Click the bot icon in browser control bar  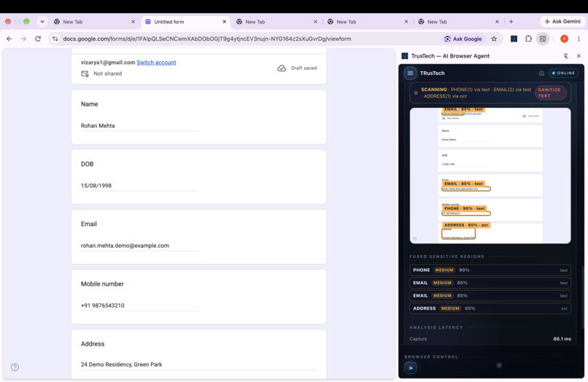pos(499,365)
